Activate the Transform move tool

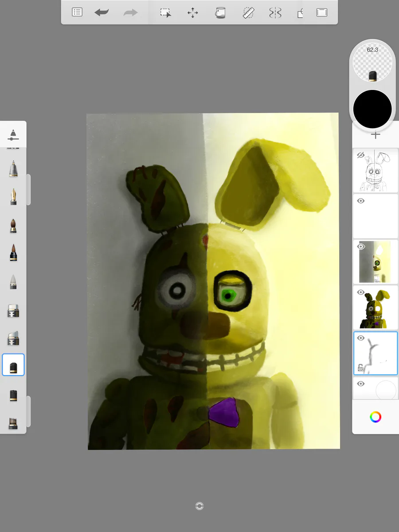193,13
